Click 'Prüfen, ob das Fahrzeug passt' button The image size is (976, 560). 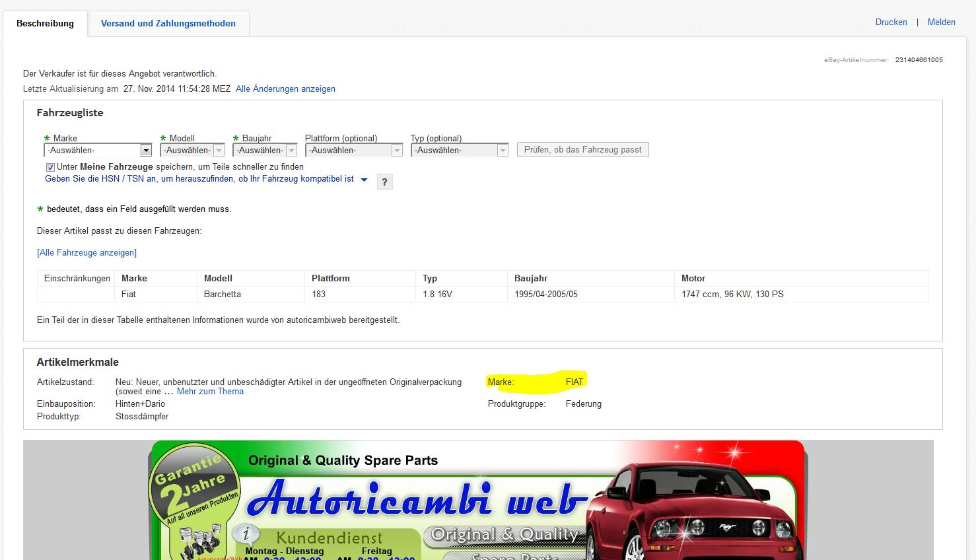pos(583,150)
